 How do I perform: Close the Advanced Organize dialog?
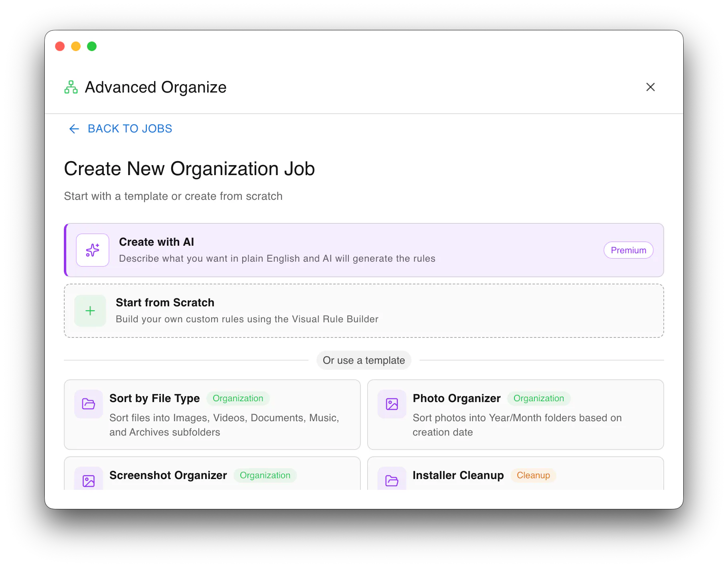tap(650, 87)
